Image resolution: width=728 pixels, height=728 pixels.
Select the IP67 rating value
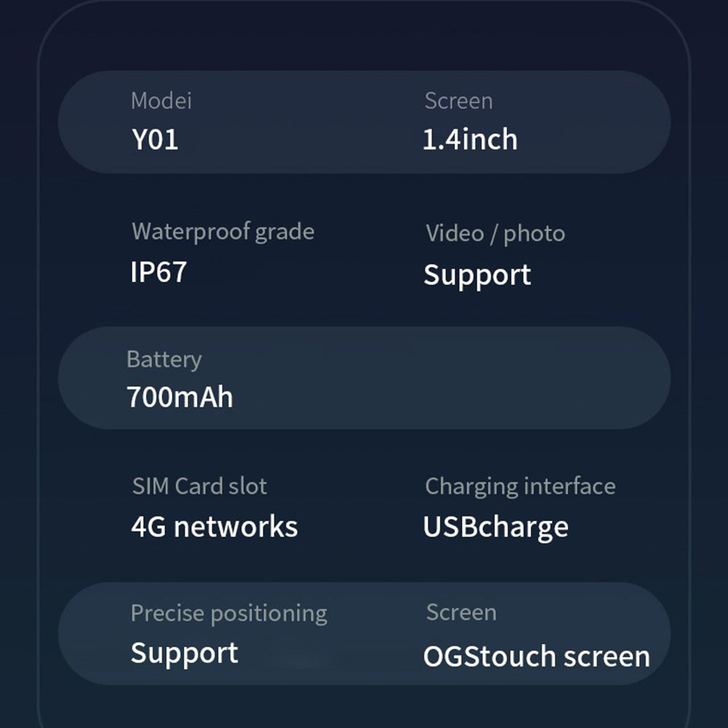pos(159,272)
